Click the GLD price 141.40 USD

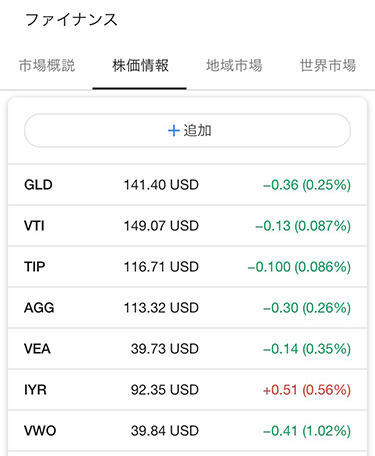pos(161,185)
